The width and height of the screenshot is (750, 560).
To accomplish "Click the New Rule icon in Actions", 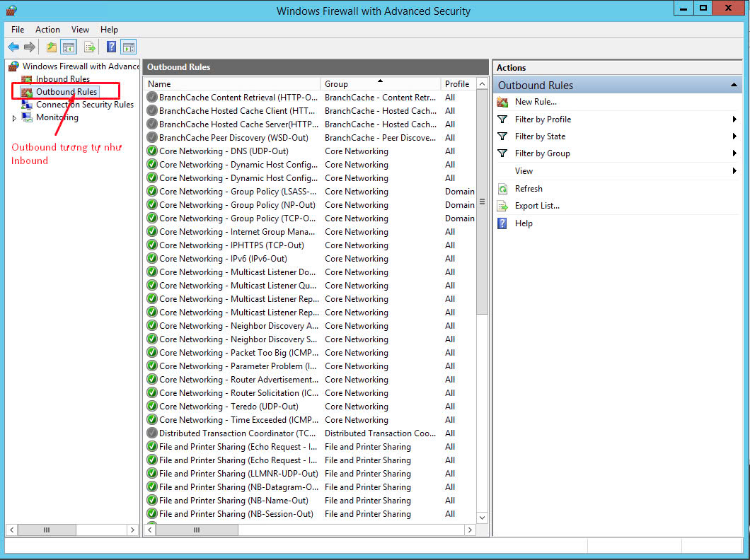I will pos(502,102).
